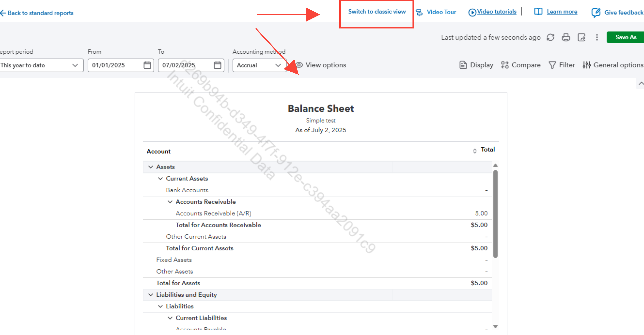Collapse the Accounts Receivable group
644x335 pixels.
pos(170,202)
